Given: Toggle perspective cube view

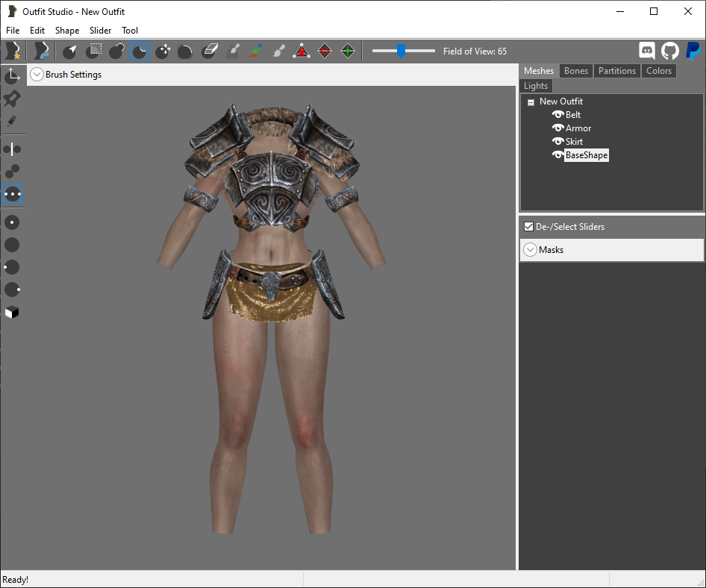Looking at the screenshot, I should click(x=12, y=312).
